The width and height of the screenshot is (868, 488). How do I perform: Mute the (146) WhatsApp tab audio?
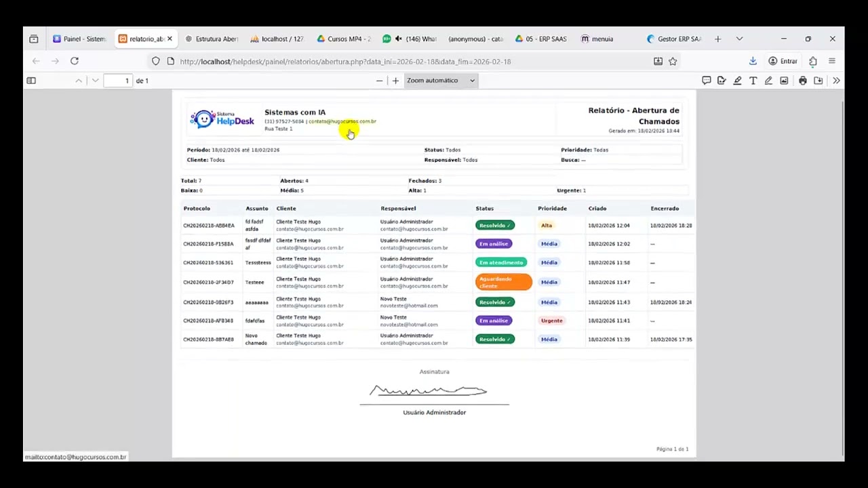(399, 39)
